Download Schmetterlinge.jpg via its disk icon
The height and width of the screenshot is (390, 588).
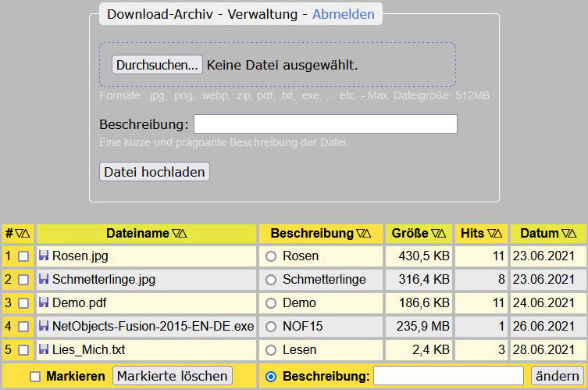click(44, 279)
